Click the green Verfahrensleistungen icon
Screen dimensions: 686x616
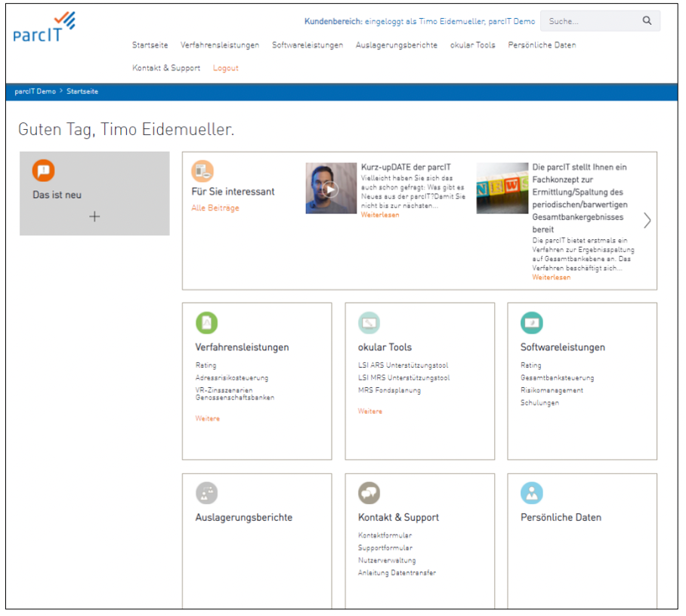click(x=206, y=322)
